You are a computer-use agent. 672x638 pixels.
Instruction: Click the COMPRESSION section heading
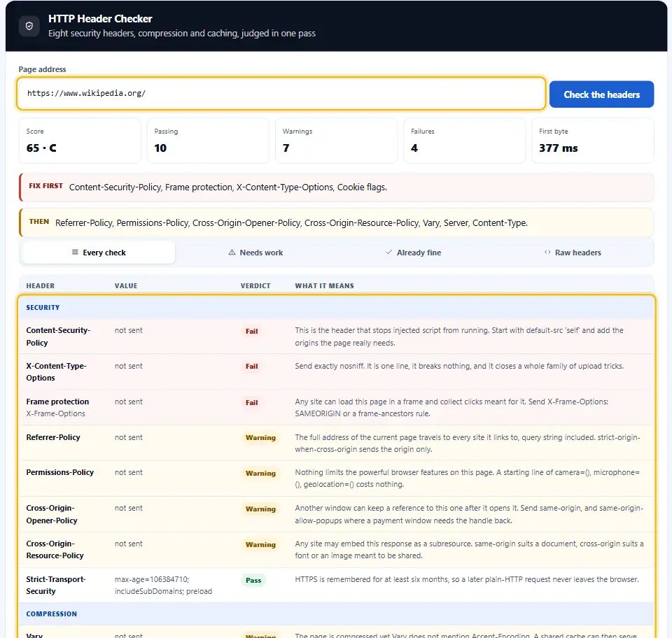(51, 614)
